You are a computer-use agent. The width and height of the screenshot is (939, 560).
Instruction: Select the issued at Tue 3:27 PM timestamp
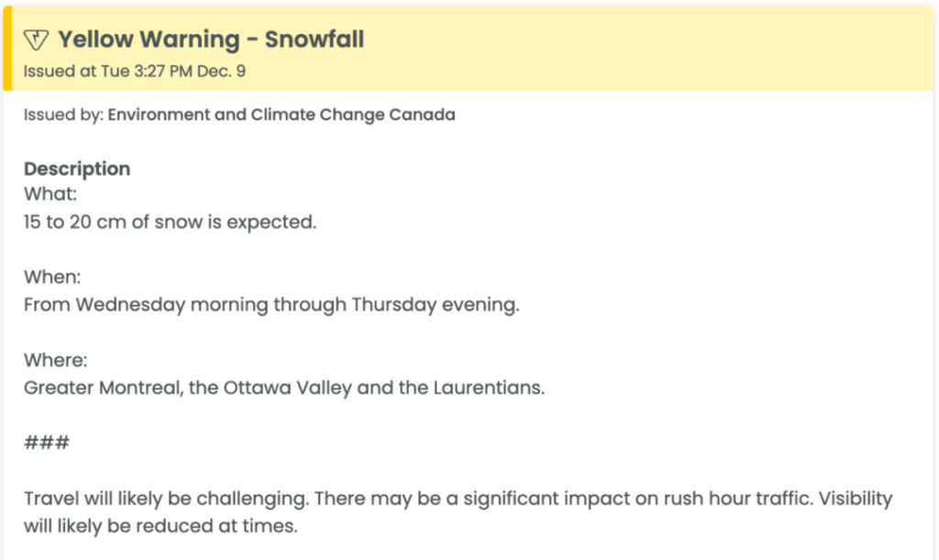135,71
